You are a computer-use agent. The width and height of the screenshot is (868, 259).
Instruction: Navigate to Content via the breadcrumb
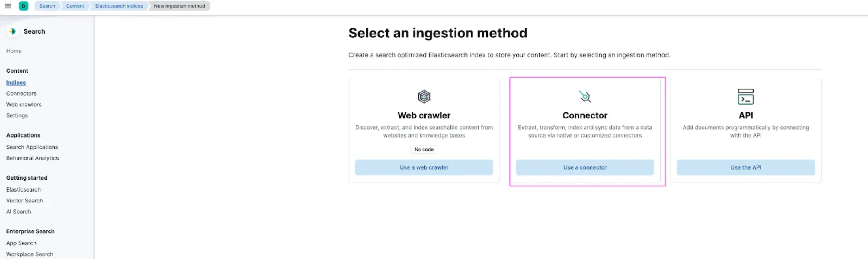click(x=75, y=6)
